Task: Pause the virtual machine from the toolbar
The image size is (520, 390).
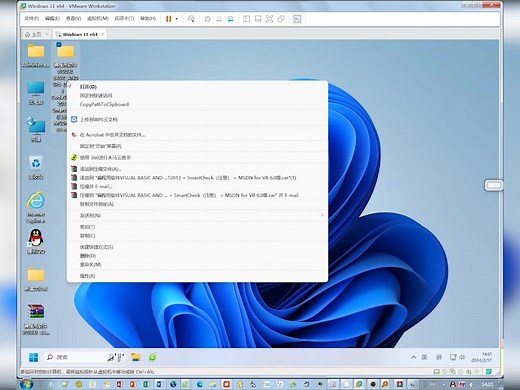Action: coord(169,19)
